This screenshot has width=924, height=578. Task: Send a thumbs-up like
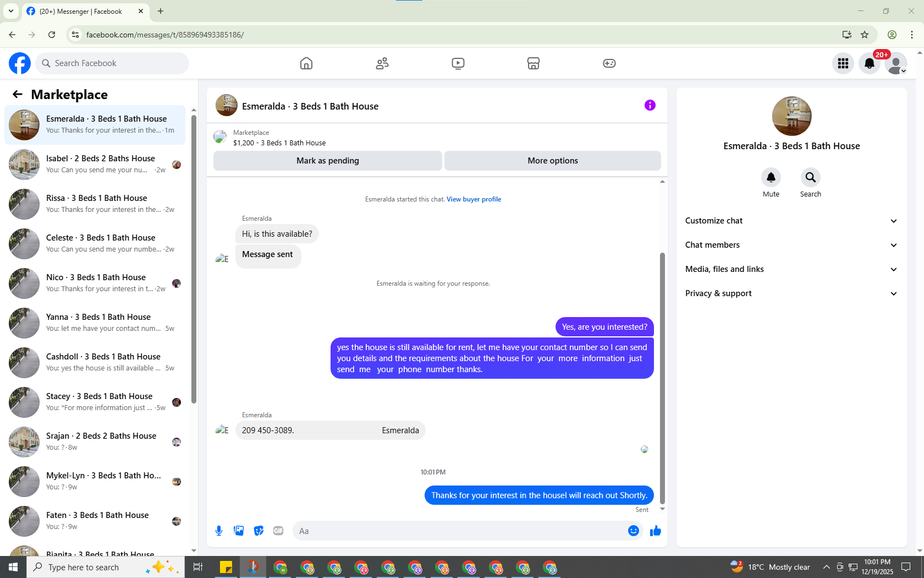pyautogui.click(x=656, y=531)
